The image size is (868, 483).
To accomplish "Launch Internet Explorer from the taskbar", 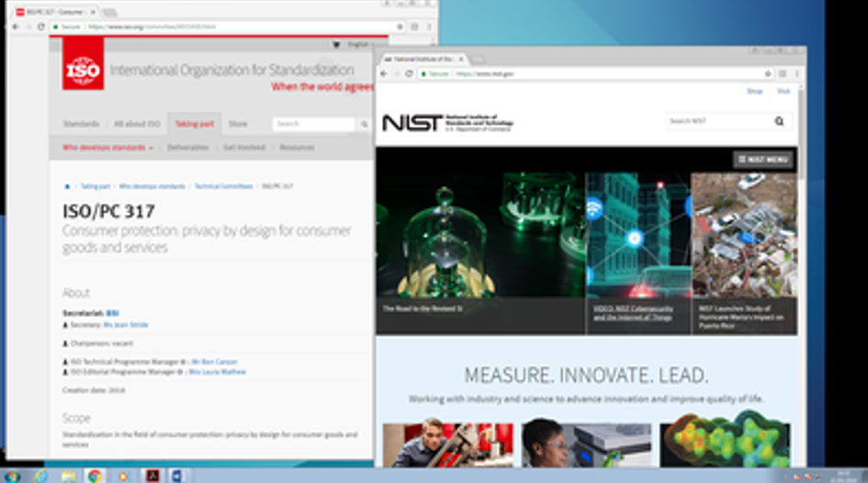I will (40, 476).
